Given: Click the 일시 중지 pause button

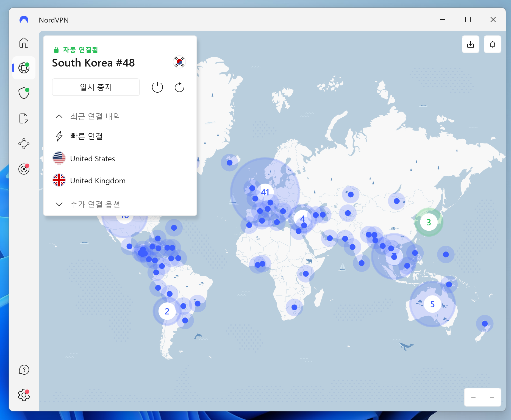Looking at the screenshot, I should click(x=96, y=87).
